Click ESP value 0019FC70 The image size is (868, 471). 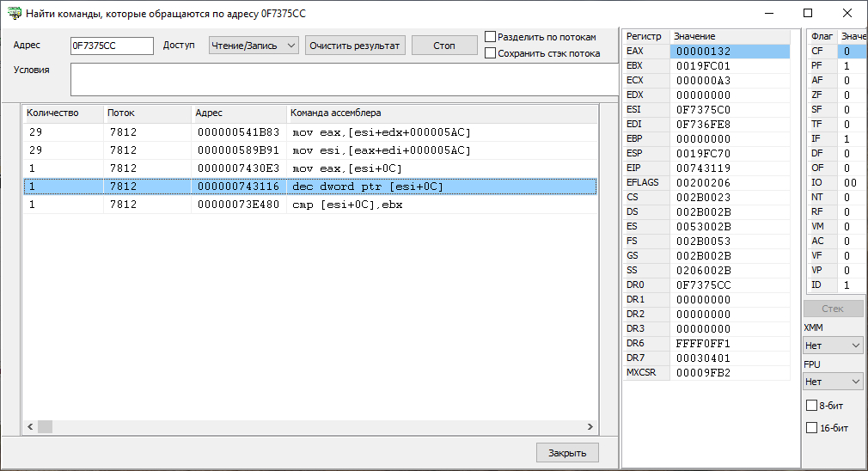(730, 153)
